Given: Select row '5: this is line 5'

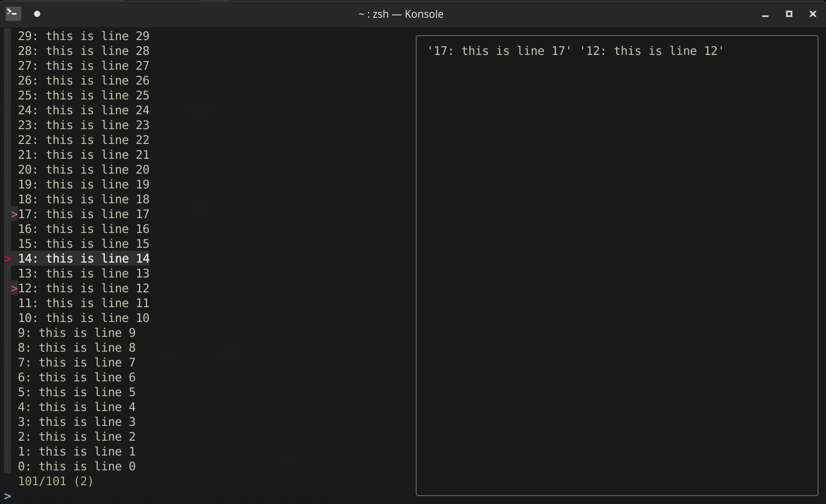Looking at the screenshot, I should click(x=77, y=392).
